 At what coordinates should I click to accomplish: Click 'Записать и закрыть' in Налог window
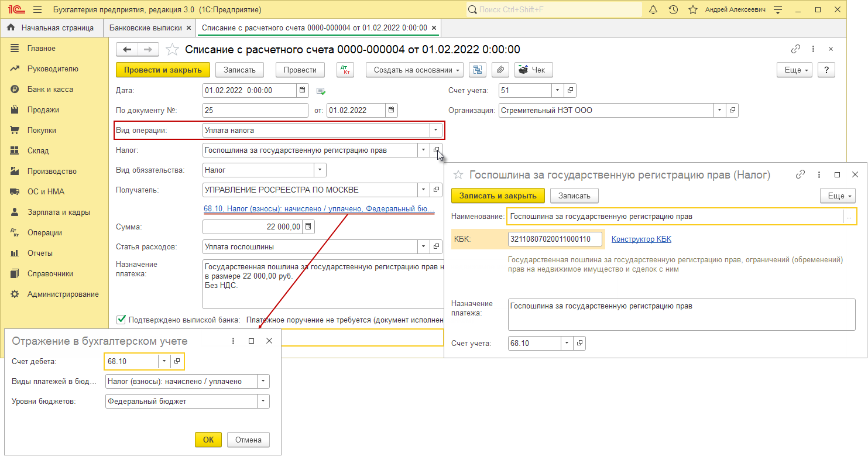(498, 196)
